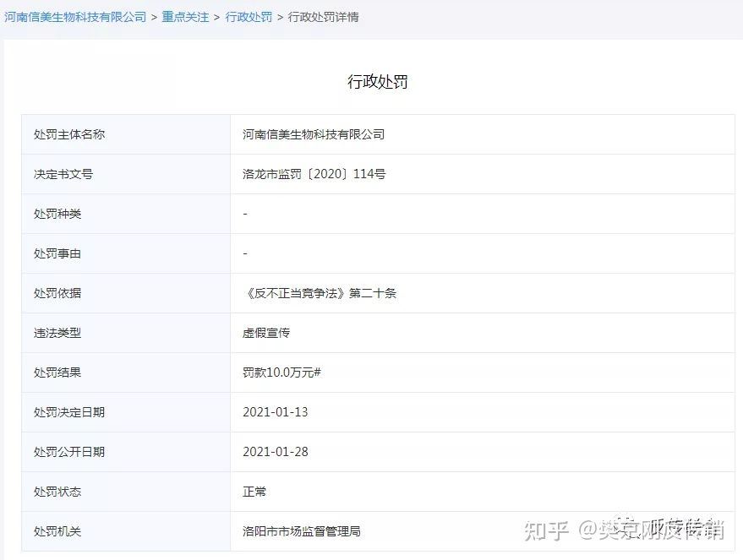
Task: Select value 洛阳市市场监督管理局
Action: click(302, 531)
